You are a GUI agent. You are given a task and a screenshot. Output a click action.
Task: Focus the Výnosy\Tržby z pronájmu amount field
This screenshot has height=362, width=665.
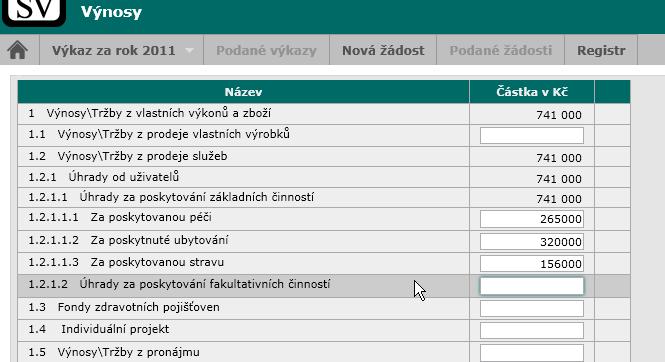pos(532,353)
